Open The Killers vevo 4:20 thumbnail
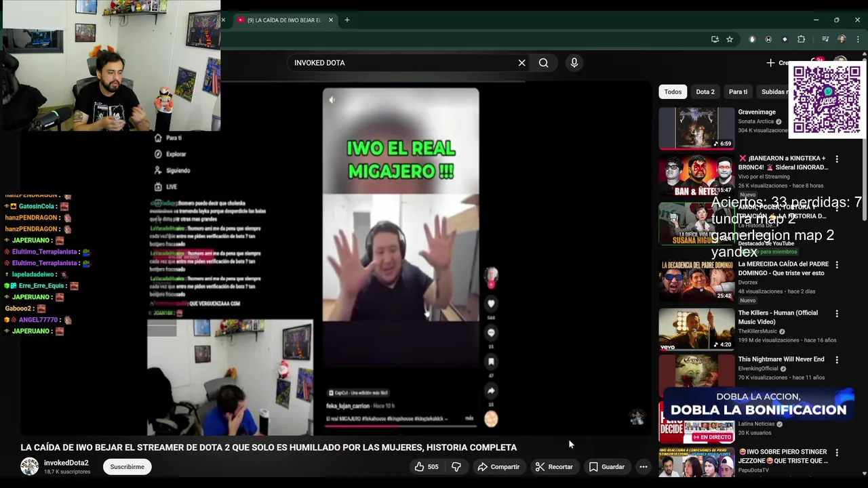Viewport: 868px width, 488px height. pyautogui.click(x=696, y=329)
